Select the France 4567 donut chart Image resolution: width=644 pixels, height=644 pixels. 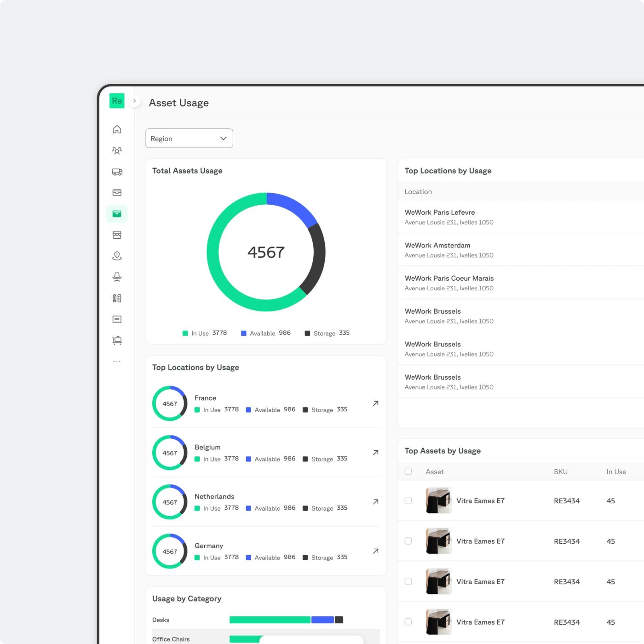tap(170, 403)
